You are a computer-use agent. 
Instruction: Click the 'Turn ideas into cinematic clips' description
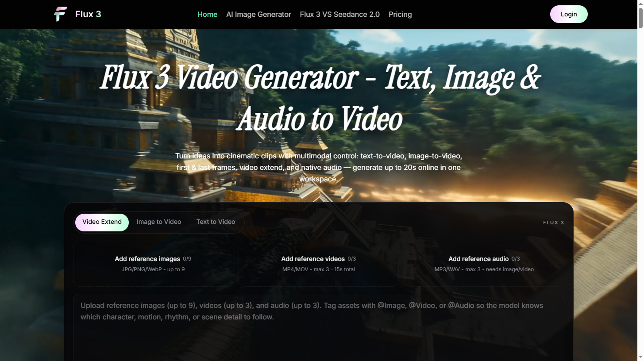click(x=319, y=168)
